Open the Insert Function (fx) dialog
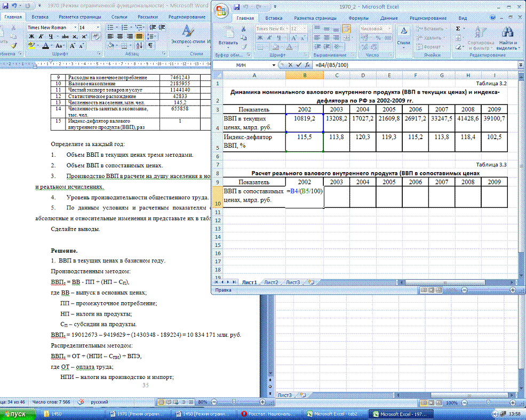Viewport: 526px width, 420px height. (308, 64)
